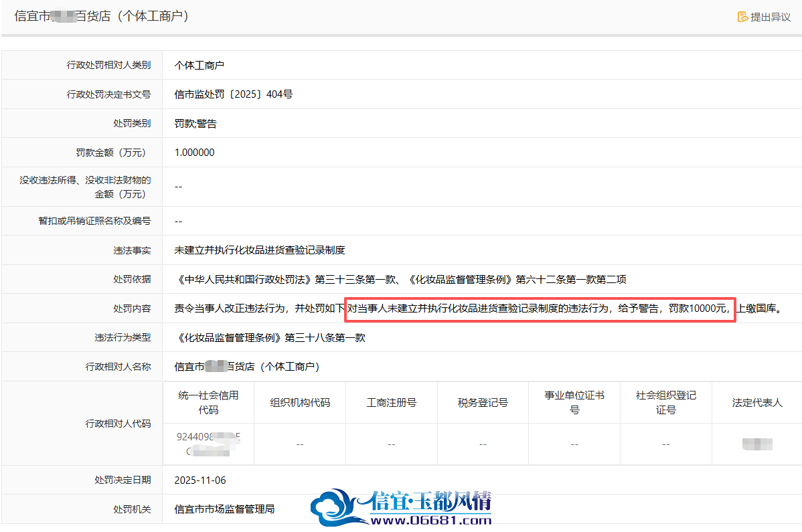Click the 处罚决定日期 label
Screen dimensions: 802x532
click(x=123, y=480)
